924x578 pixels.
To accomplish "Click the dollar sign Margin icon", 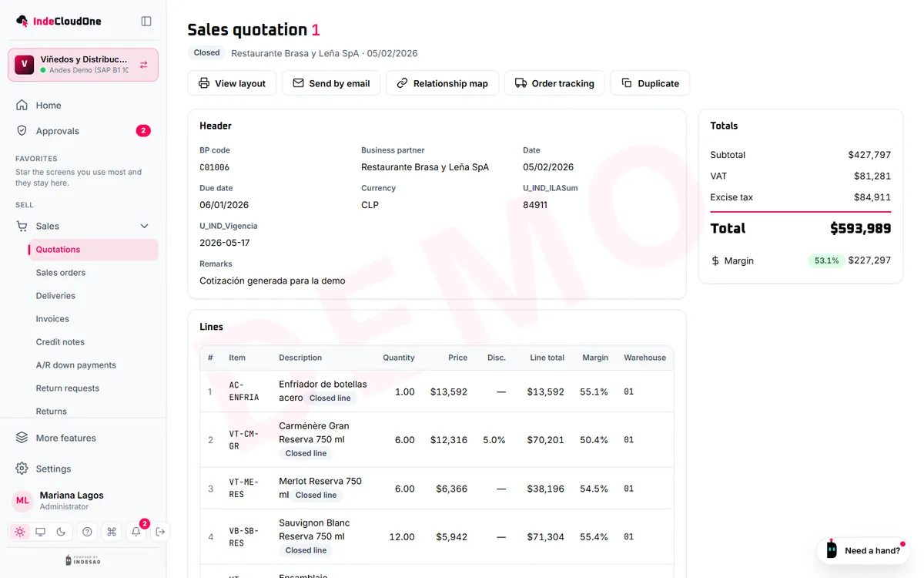I will point(715,261).
